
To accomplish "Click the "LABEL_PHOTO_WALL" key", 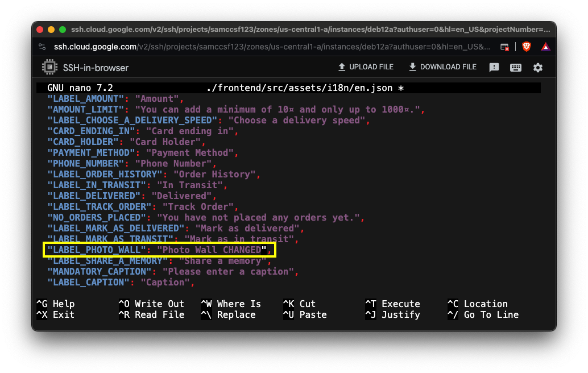I will tap(96, 250).
